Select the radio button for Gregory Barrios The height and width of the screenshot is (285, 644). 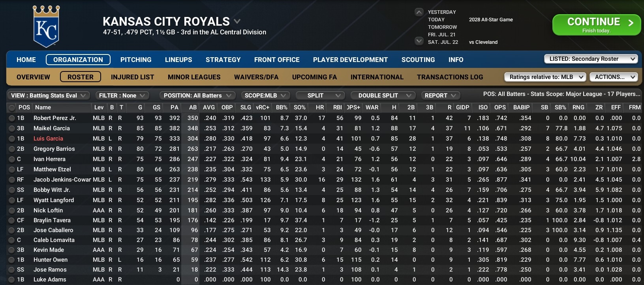click(x=11, y=149)
